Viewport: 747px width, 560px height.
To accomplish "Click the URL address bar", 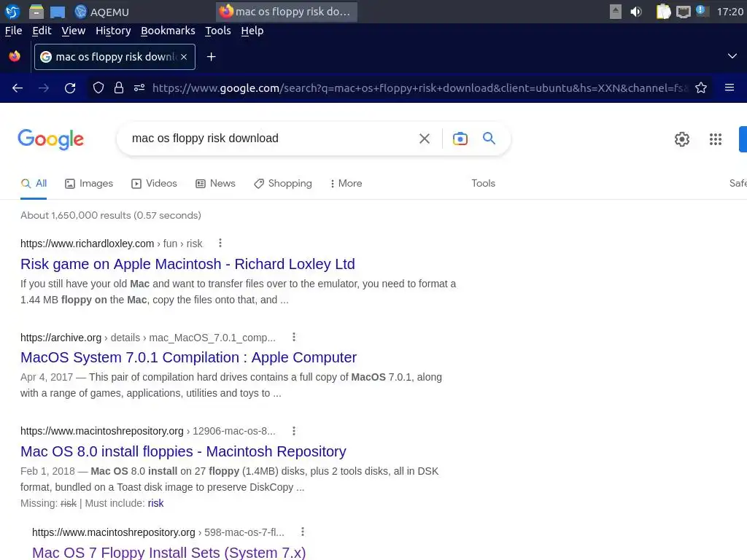I will click(419, 88).
